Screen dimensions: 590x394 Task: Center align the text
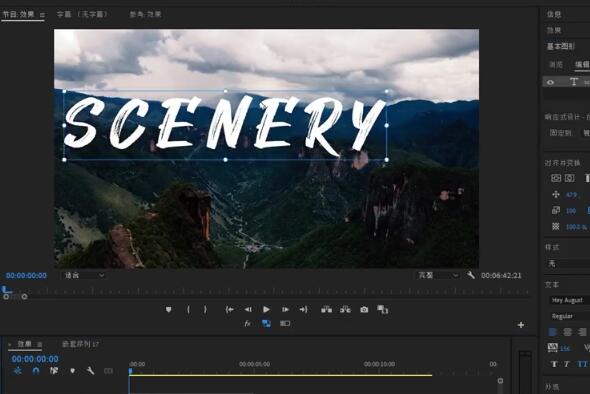point(567,332)
